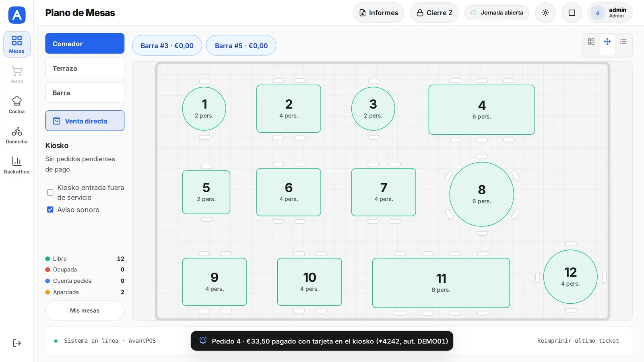Select table 2 for 4 pers.
This screenshot has width=644, height=362.
(289, 109)
